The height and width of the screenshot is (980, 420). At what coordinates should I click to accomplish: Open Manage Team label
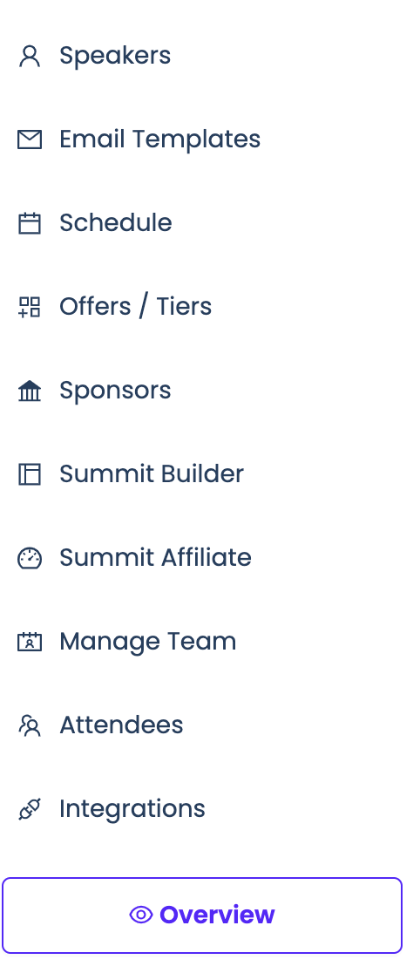point(148,642)
